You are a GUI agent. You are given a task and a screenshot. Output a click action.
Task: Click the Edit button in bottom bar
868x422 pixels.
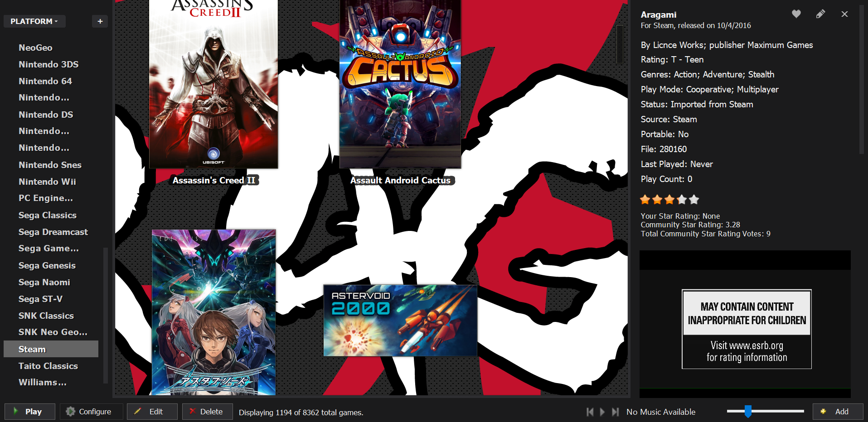(x=152, y=412)
